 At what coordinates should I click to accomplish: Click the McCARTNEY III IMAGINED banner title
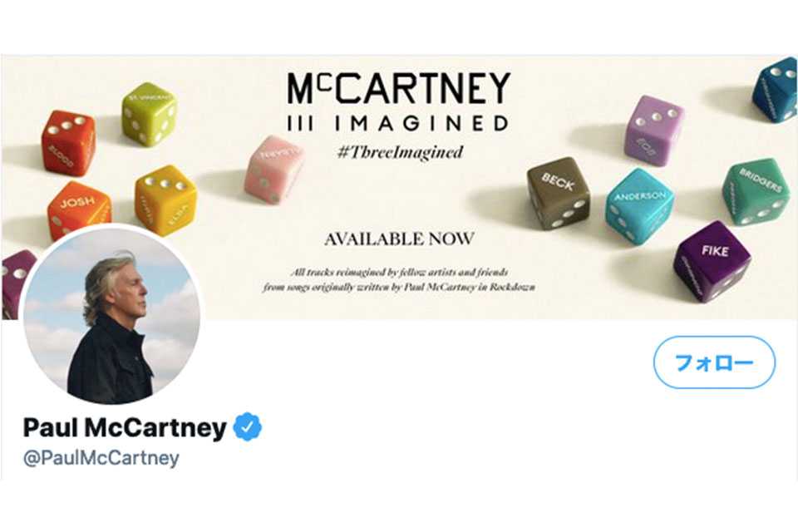click(398, 101)
